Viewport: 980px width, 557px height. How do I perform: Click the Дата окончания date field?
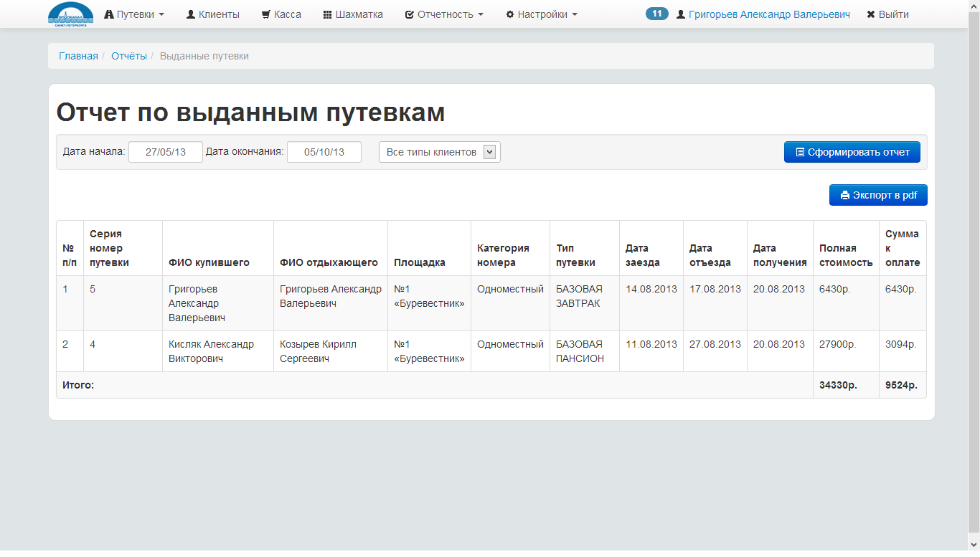(324, 152)
